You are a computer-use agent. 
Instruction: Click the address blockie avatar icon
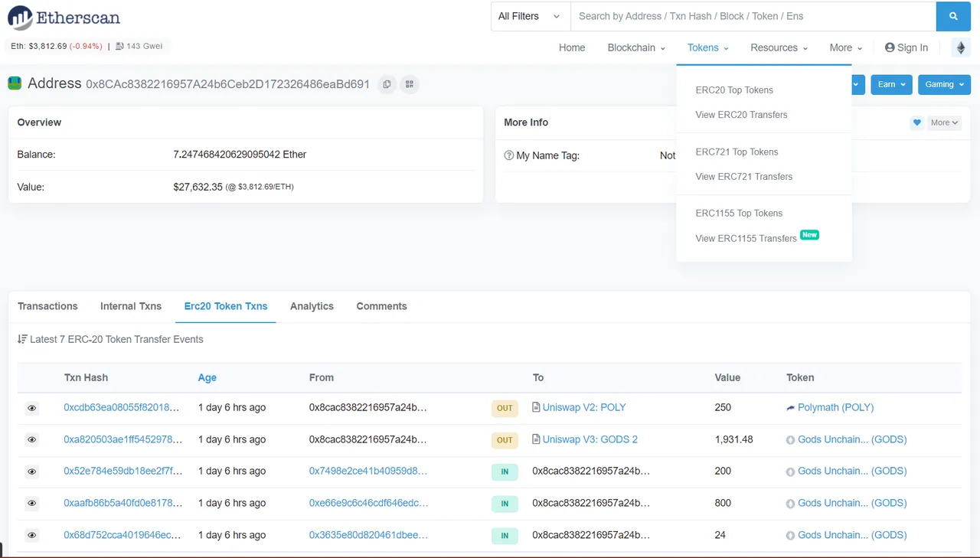(15, 83)
